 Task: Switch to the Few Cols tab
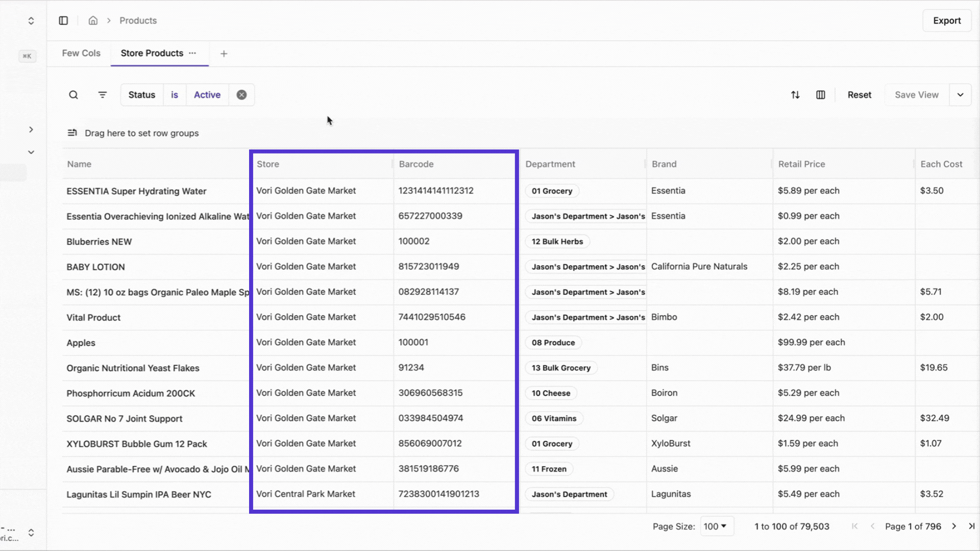(x=81, y=53)
